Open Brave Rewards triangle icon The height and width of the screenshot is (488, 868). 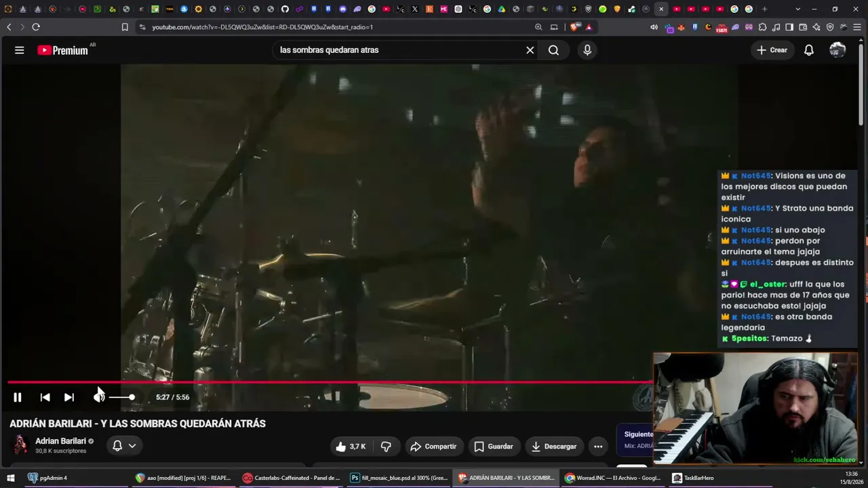[589, 27]
